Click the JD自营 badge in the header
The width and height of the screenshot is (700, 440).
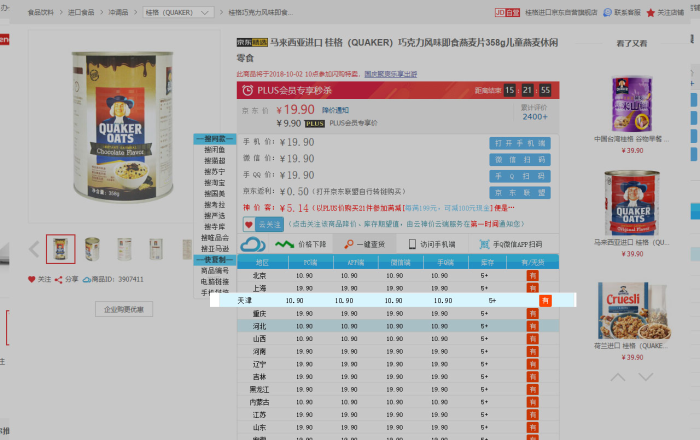click(x=507, y=12)
